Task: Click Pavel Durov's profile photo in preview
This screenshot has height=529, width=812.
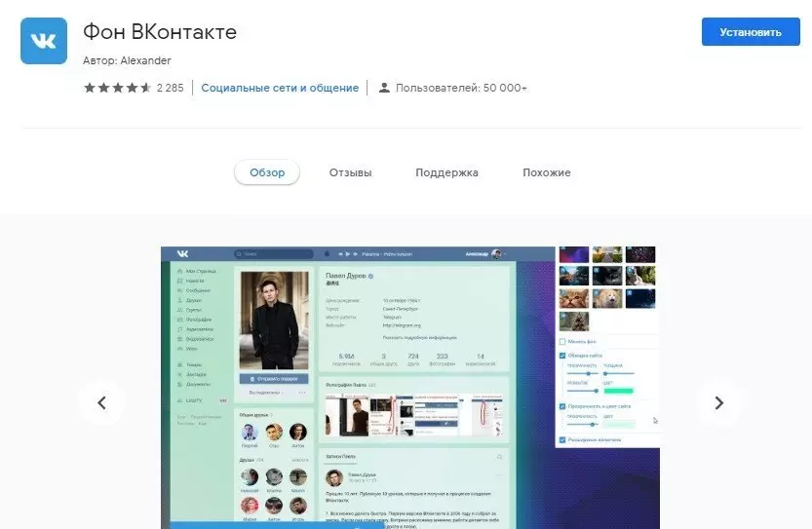Action: 273,320
